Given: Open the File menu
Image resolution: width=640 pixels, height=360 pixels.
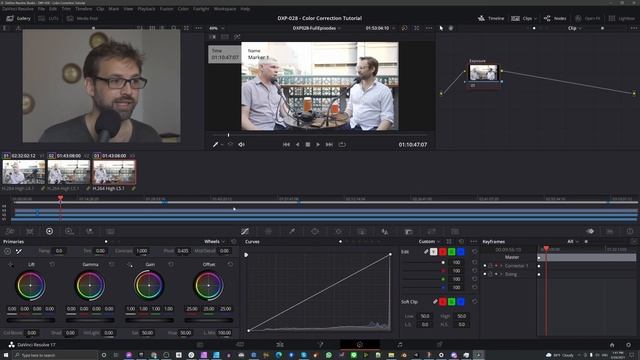Looking at the screenshot, I should 41,9.
